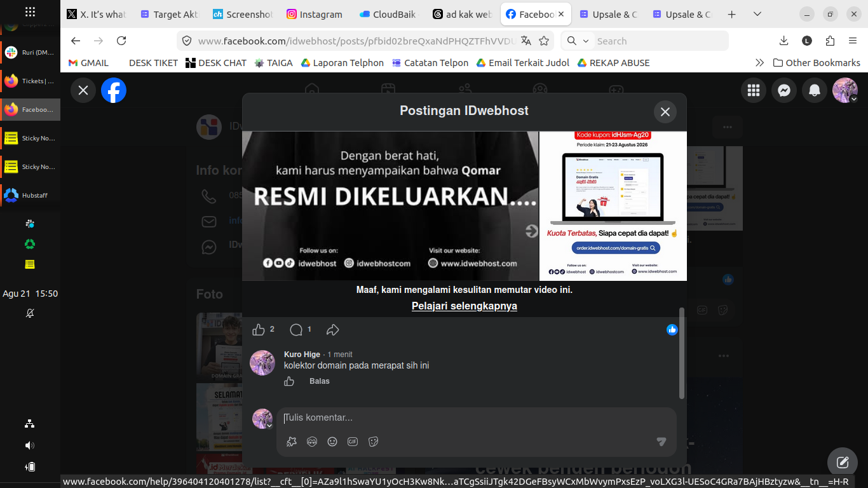Open the Other Bookmarks folder

click(817, 63)
